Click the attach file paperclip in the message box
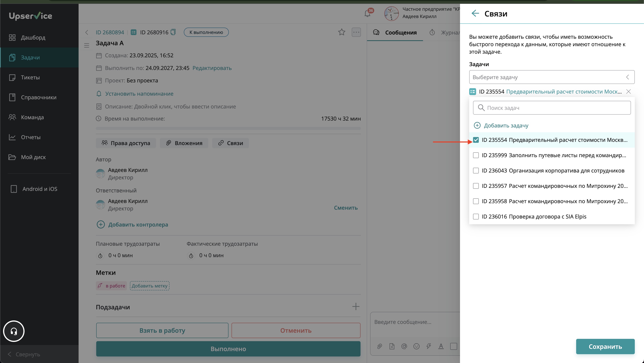Screen dimensions: 644x363 (379, 346)
